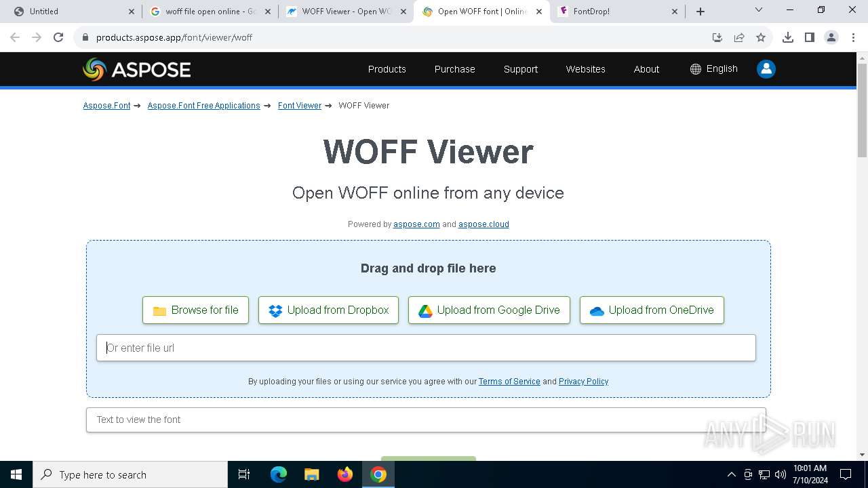Viewport: 868px width, 488px height.
Task: Share this page from the address bar
Action: [739, 37]
